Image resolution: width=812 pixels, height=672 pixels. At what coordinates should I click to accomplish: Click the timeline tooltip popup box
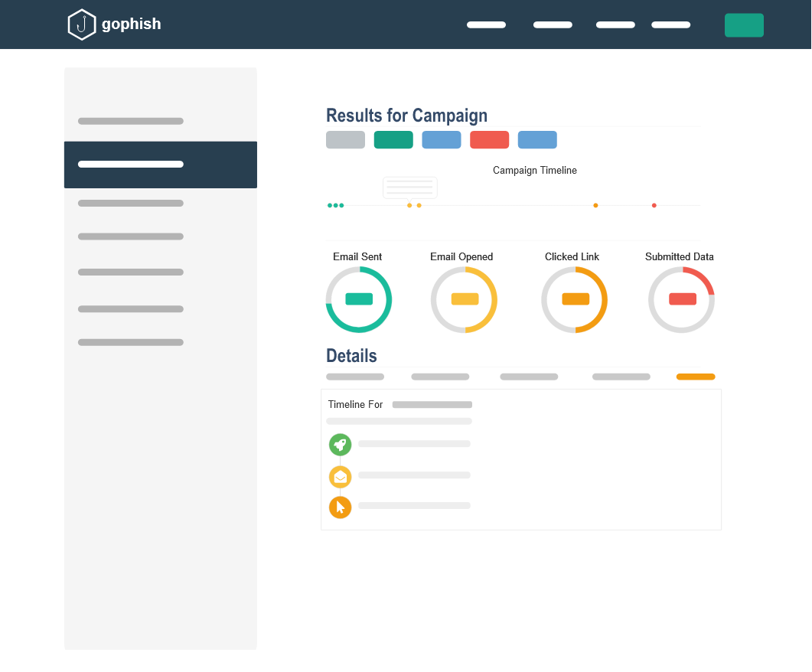point(410,188)
